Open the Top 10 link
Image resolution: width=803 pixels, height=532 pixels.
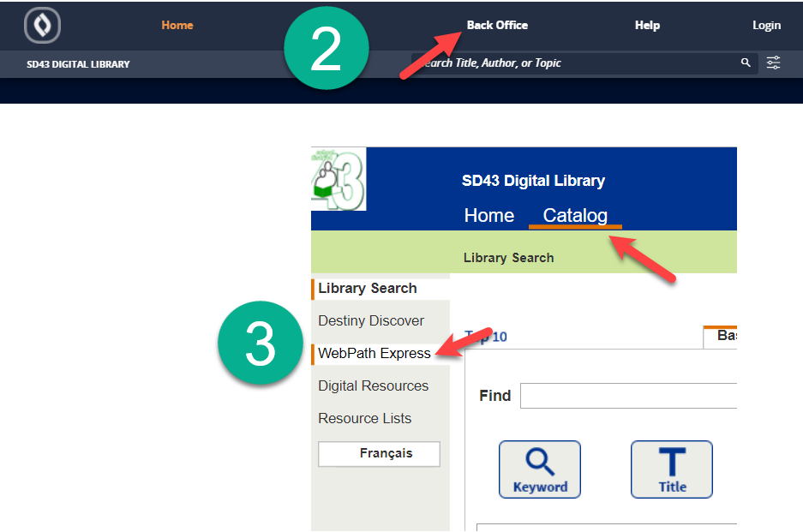(486, 337)
